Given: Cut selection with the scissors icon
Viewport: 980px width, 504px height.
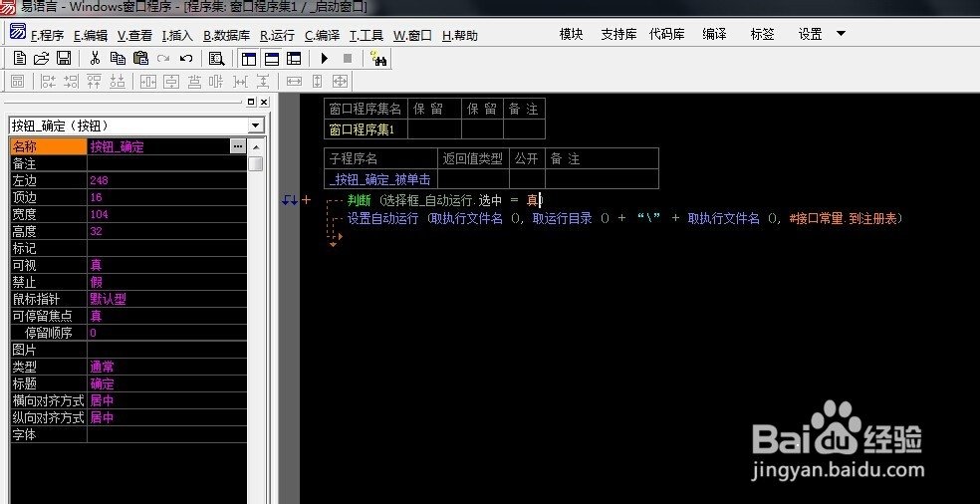Looking at the screenshot, I should [95, 59].
